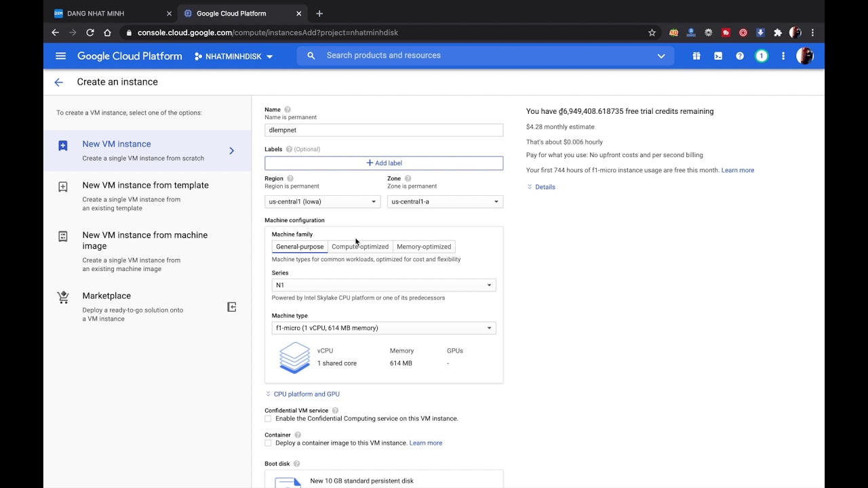This screenshot has height=488, width=868.
Task: Enable the Confidential Computing service checkbox
Action: pyautogui.click(x=268, y=419)
